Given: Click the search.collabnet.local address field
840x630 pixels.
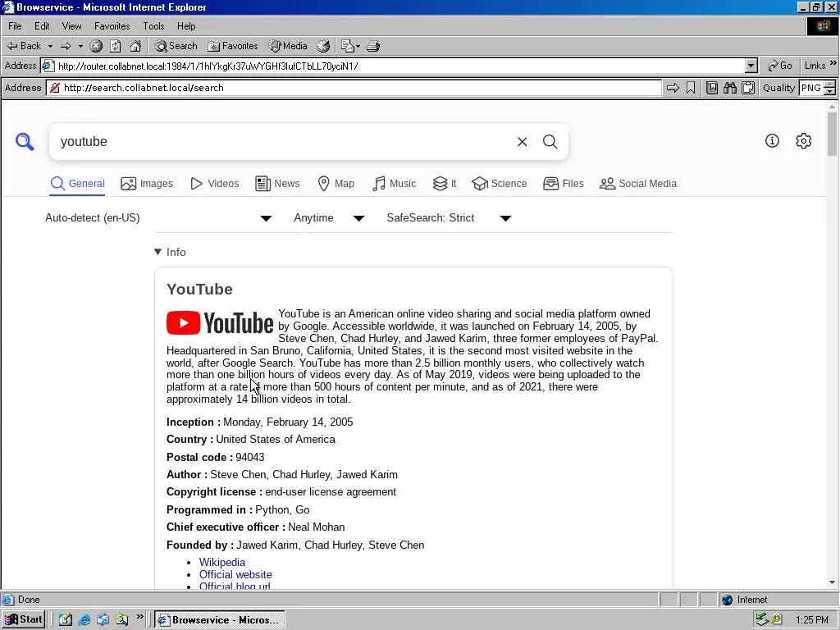Looking at the screenshot, I should click(x=354, y=88).
